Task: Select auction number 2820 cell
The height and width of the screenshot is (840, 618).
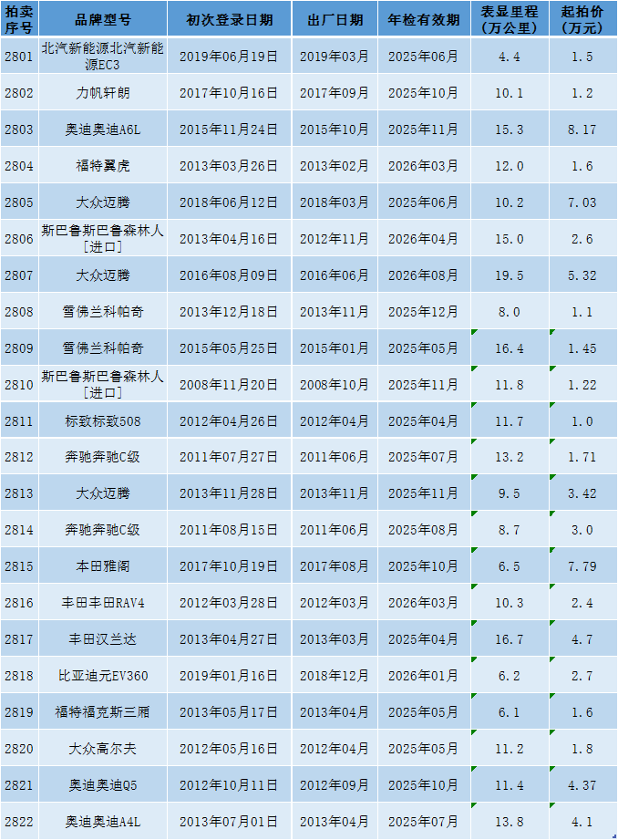Action: tap(19, 749)
